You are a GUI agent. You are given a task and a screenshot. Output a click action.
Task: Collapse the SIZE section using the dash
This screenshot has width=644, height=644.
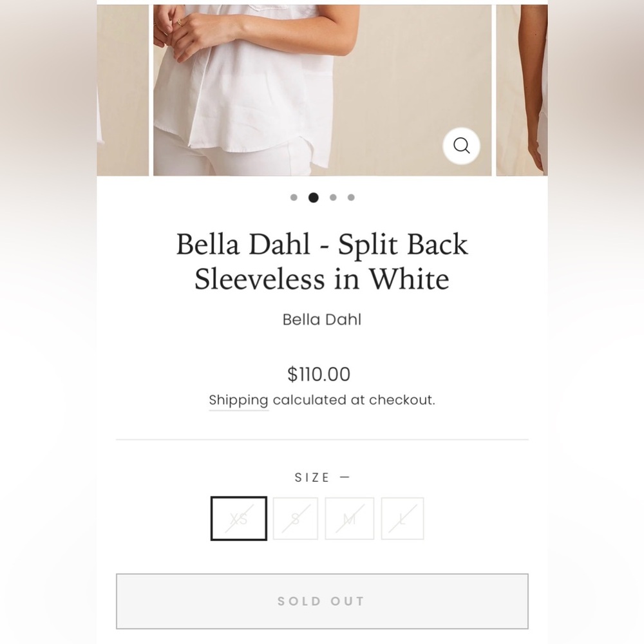point(345,477)
